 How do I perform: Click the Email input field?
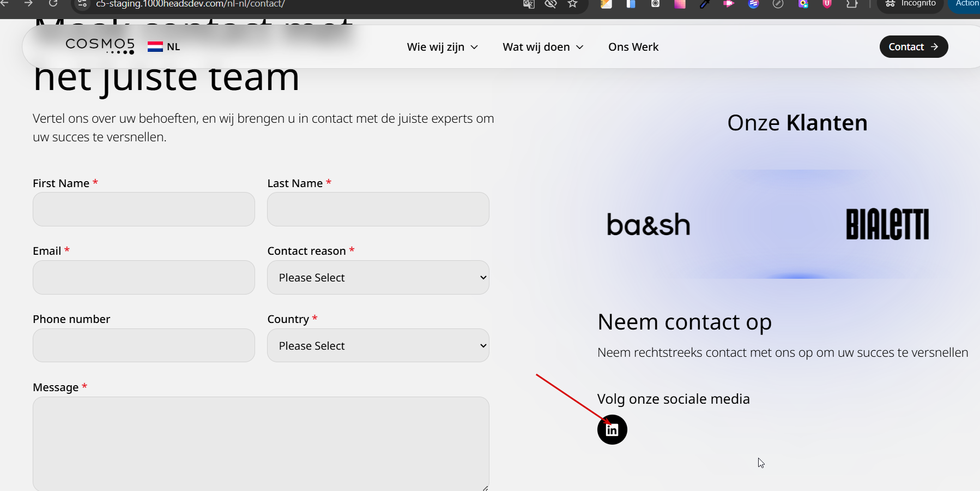click(144, 278)
